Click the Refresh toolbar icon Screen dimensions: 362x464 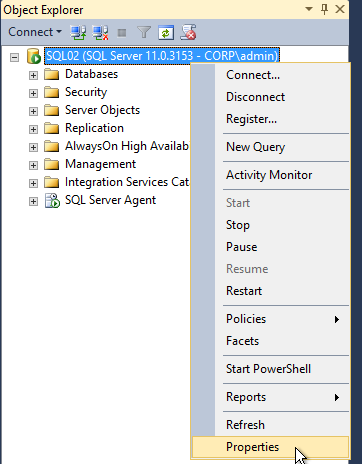tap(166, 33)
